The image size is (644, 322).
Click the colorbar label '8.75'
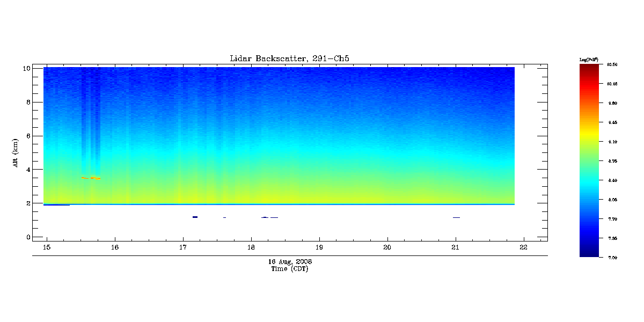612,161
